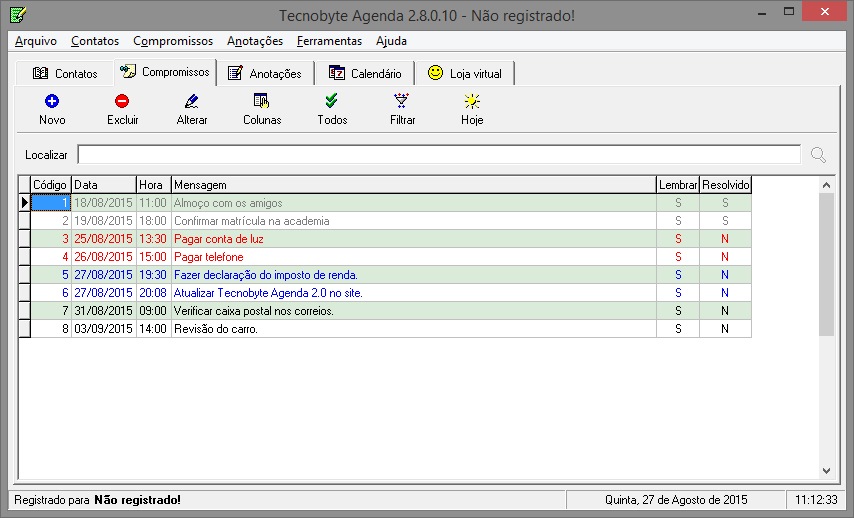The width and height of the screenshot is (854, 518).
Task: Open the Colunas column settings
Action: [262, 101]
